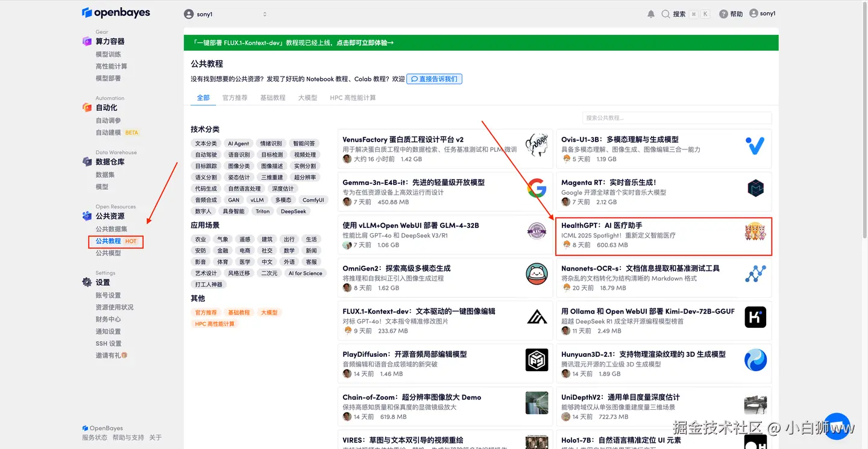Click the openbayes logo
Screen dimensions: 868x449
coord(116,13)
